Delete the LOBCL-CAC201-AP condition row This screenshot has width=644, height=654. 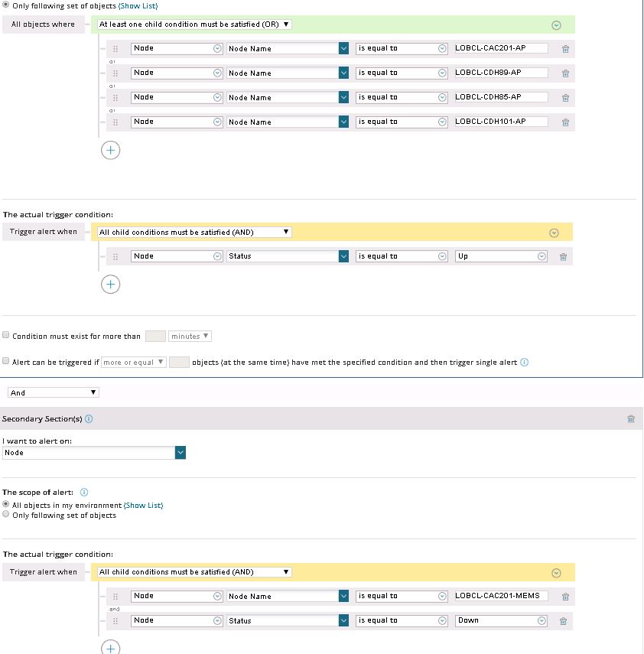[565, 49]
